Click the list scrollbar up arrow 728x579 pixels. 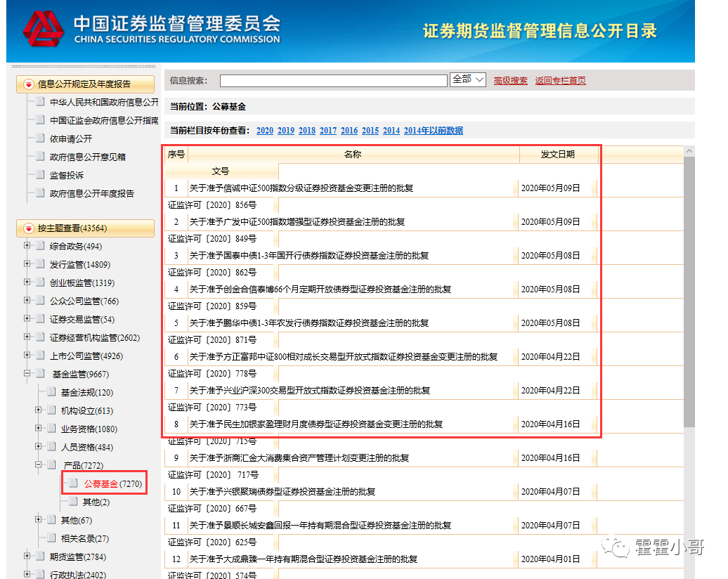(689, 151)
